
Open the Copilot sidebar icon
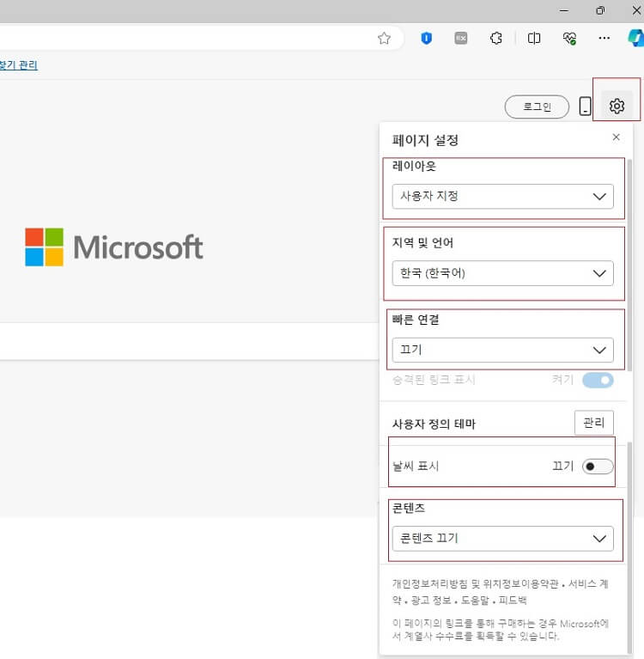(x=636, y=39)
